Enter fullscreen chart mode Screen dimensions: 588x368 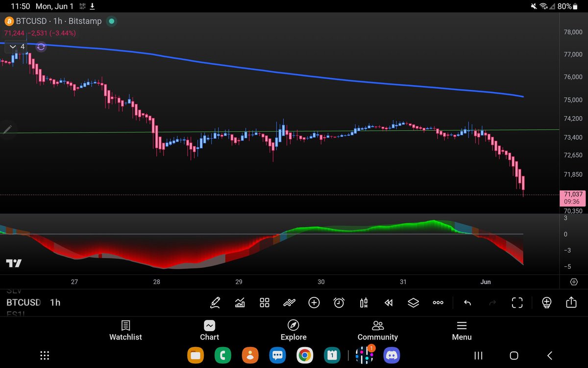pyautogui.click(x=517, y=302)
